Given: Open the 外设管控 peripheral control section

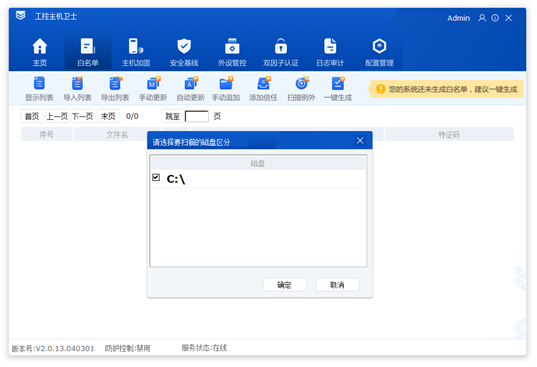Looking at the screenshot, I should click(x=232, y=52).
